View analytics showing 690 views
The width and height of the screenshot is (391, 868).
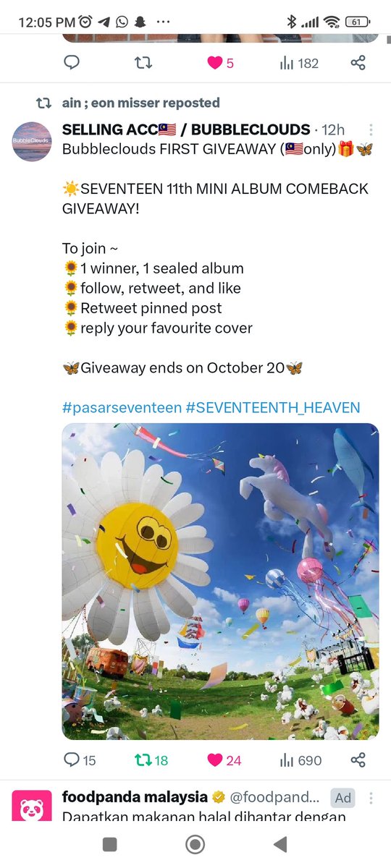[x=300, y=760]
